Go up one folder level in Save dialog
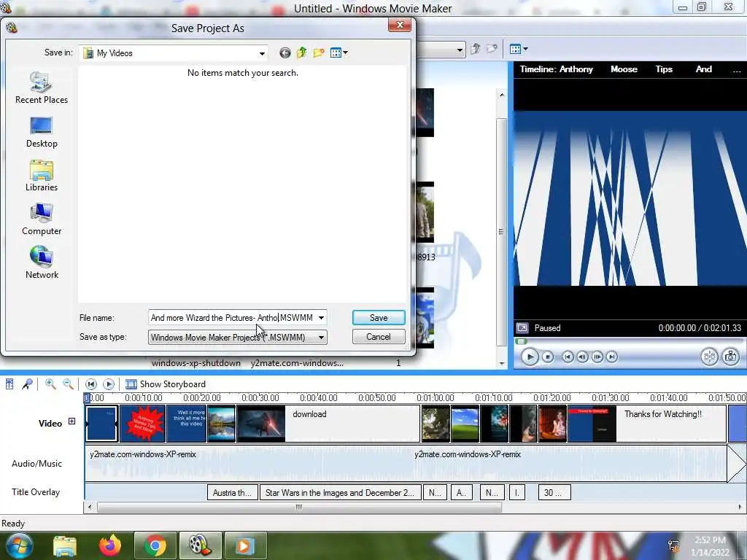747x560 pixels. 301,52
